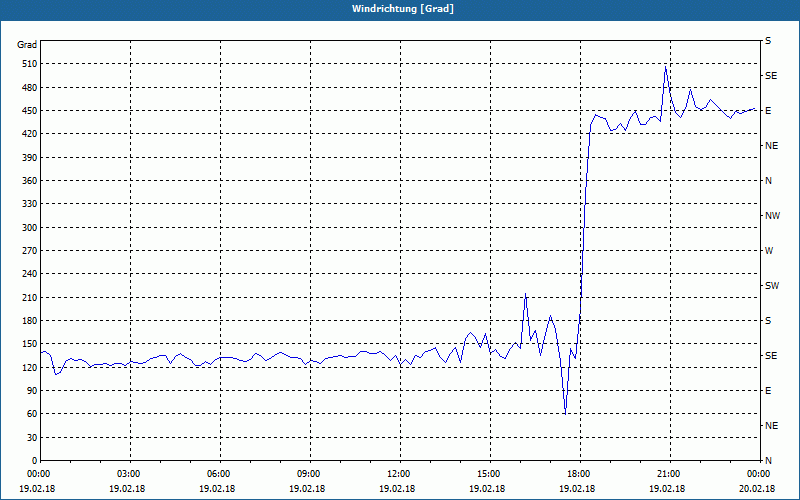Click the N compass label beside 360

point(769,181)
